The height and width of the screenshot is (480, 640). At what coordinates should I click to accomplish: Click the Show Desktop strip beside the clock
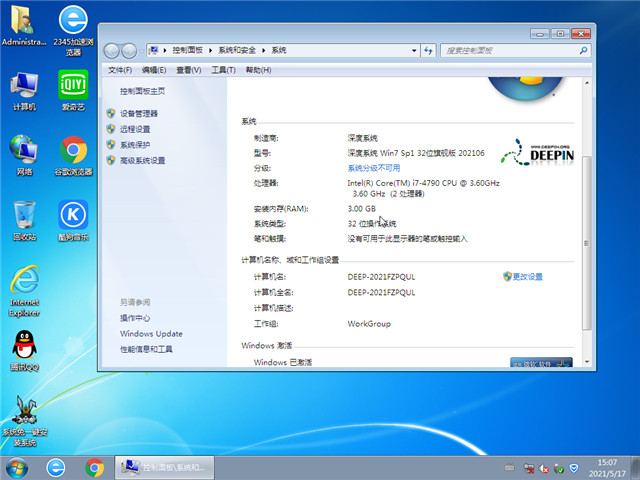pyautogui.click(x=636, y=468)
